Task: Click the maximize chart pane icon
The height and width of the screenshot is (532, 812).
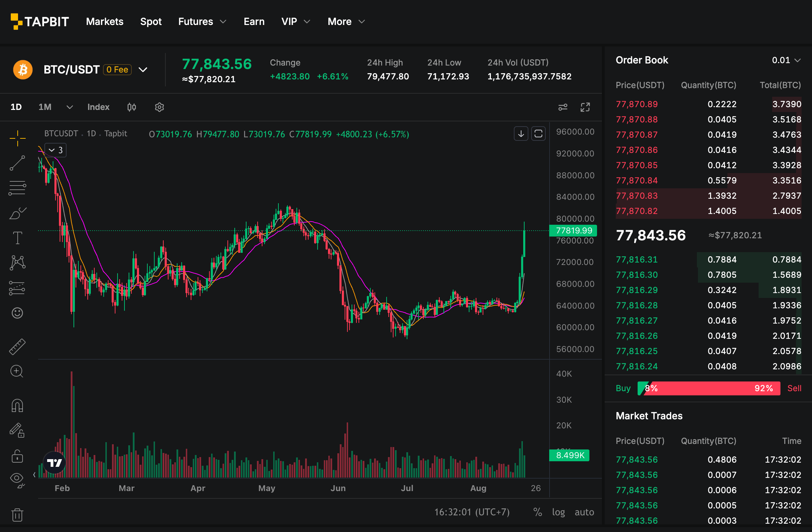Action: click(x=538, y=134)
